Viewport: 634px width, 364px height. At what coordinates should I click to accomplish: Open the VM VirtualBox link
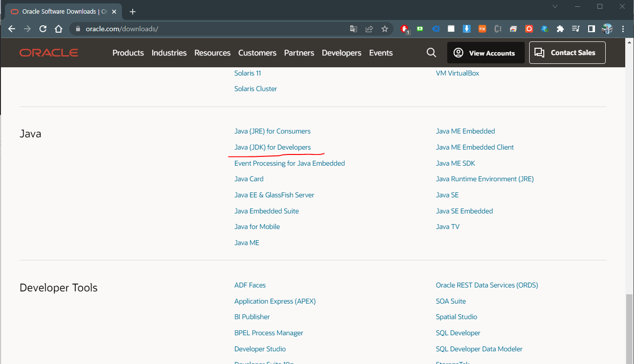point(457,73)
